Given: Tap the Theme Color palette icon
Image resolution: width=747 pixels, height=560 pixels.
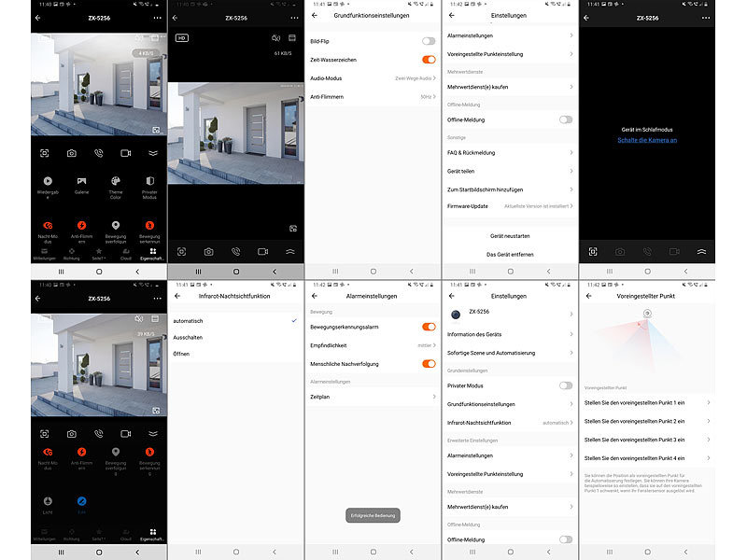Looking at the screenshot, I should click(x=115, y=181).
